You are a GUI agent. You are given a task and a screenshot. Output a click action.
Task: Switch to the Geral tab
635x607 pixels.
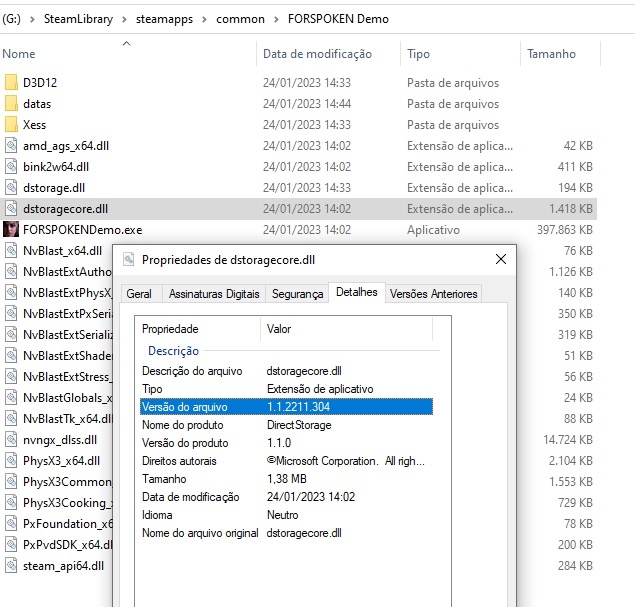[x=139, y=294]
